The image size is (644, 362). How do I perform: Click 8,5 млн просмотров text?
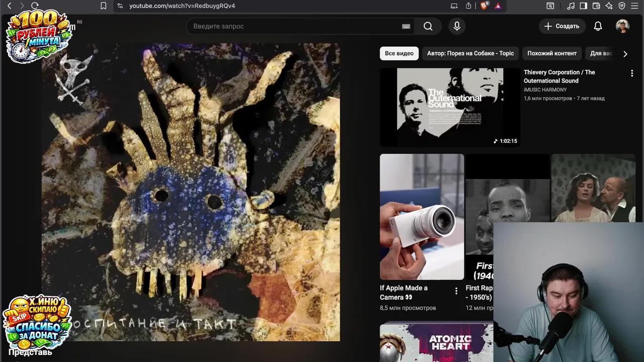point(408,308)
